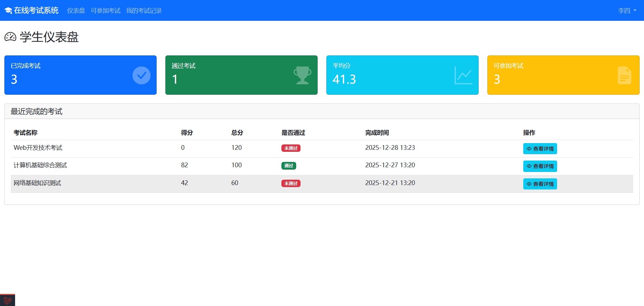View details for Web开发技术考试
Screen dimensions: 644x306
point(540,148)
